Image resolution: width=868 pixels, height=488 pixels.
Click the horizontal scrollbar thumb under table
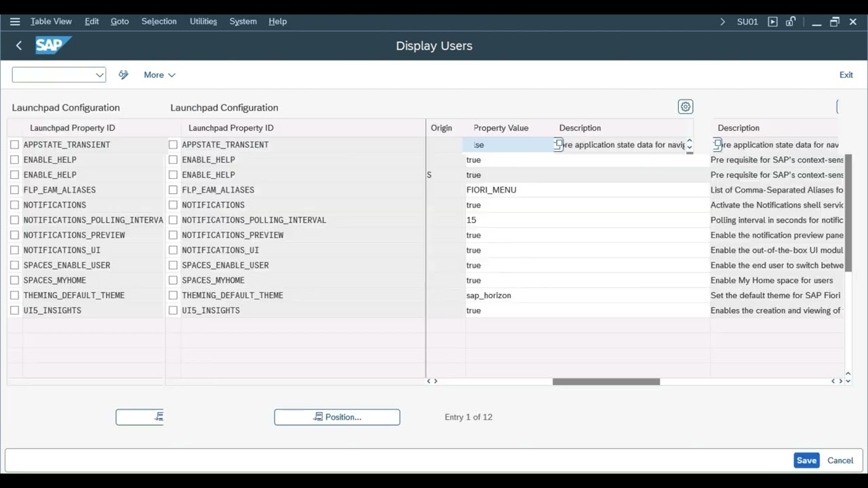[x=606, y=382]
